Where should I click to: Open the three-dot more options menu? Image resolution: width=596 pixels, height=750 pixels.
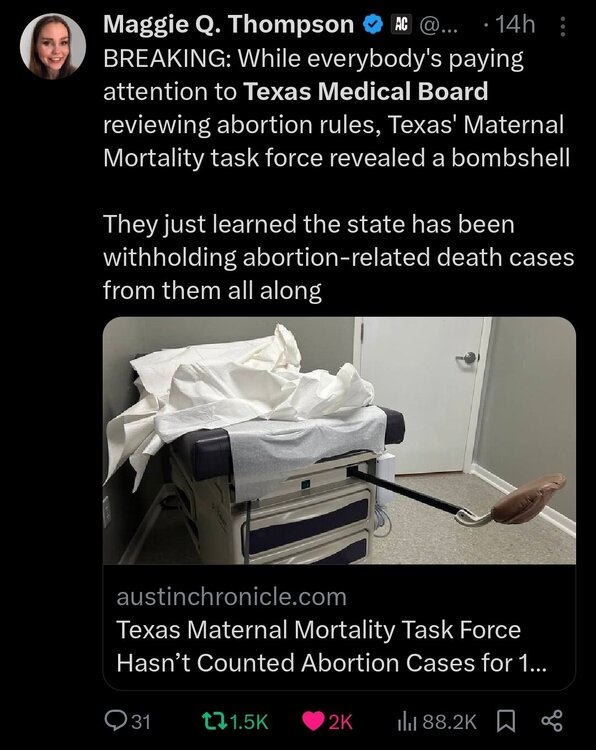563,27
